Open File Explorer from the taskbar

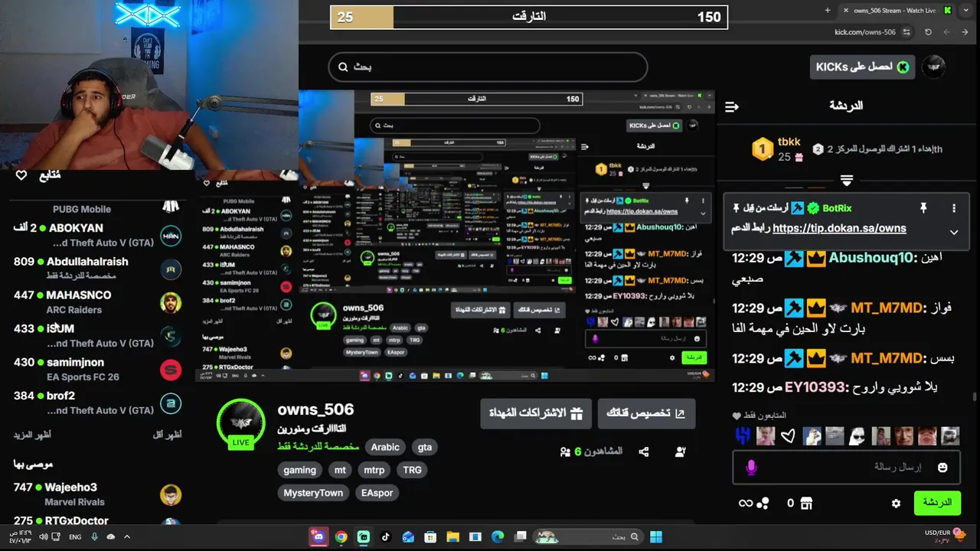point(452,537)
